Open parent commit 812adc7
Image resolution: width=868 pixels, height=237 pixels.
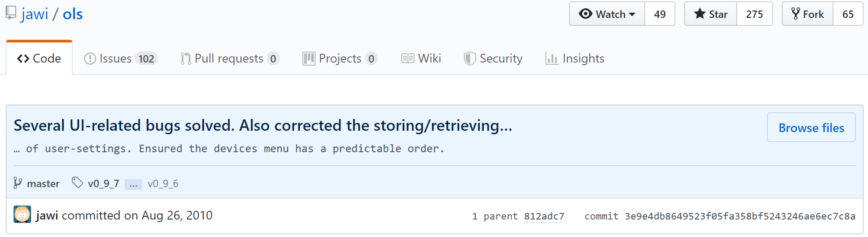click(544, 216)
